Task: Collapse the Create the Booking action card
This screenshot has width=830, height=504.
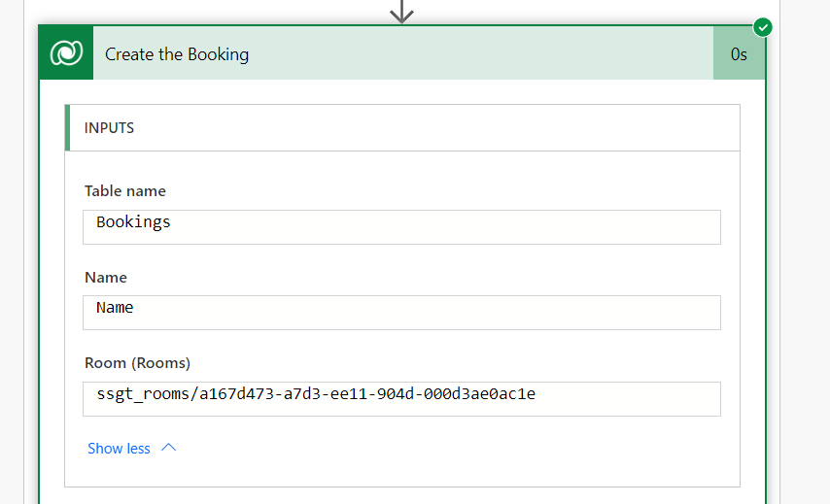Action: 177,54
